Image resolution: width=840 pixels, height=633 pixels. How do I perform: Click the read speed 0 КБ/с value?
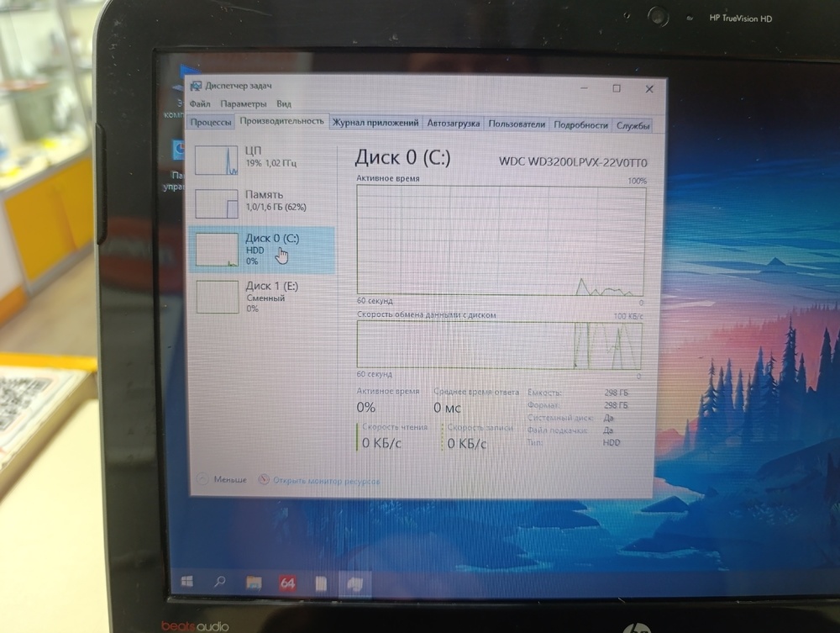381,443
